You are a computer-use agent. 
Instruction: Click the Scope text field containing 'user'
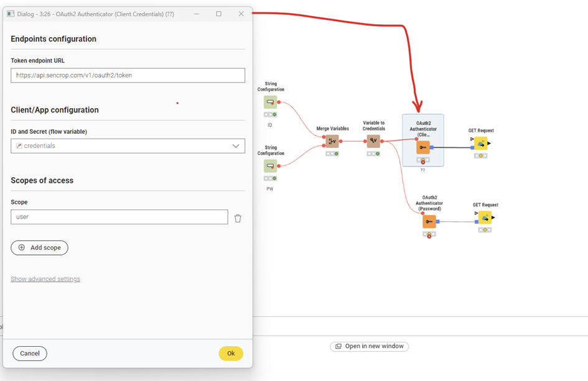pyautogui.click(x=119, y=217)
